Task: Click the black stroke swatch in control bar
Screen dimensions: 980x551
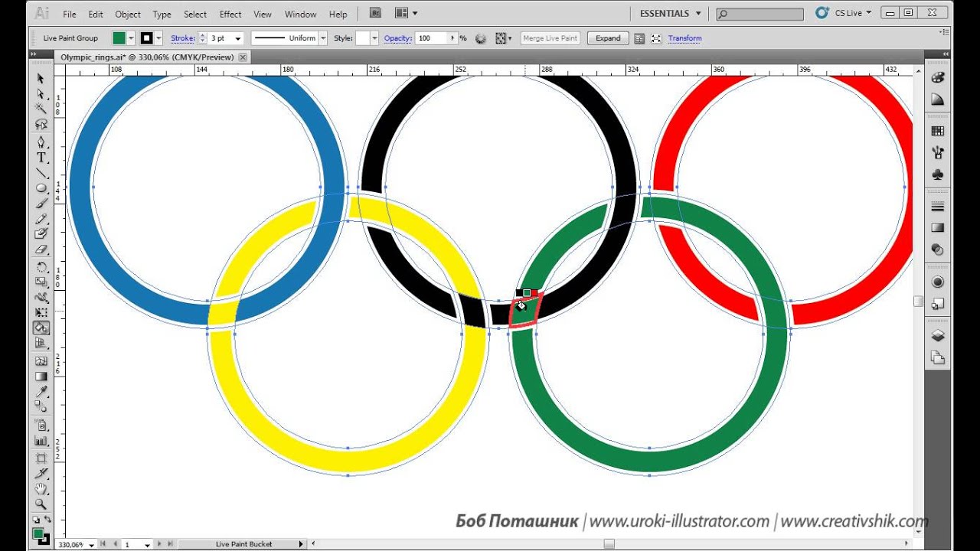Action: pos(147,38)
